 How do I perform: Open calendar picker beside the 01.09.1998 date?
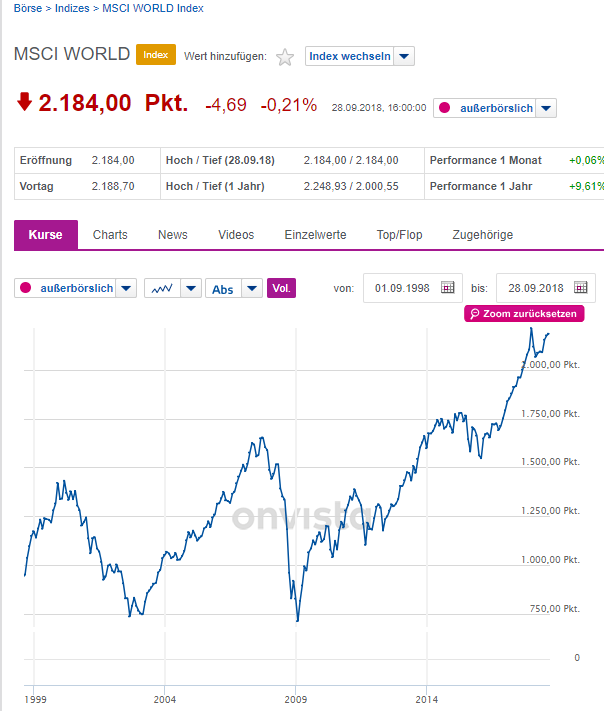pos(448,287)
